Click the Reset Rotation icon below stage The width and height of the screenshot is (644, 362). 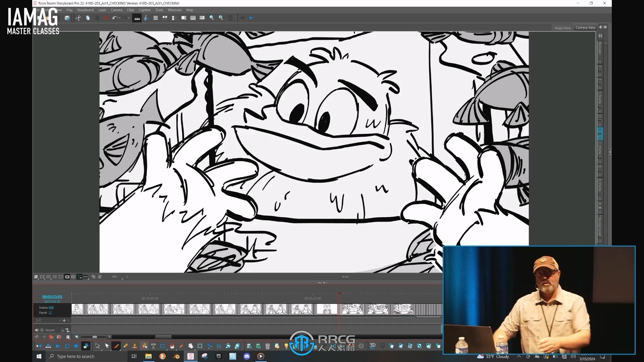point(100,277)
